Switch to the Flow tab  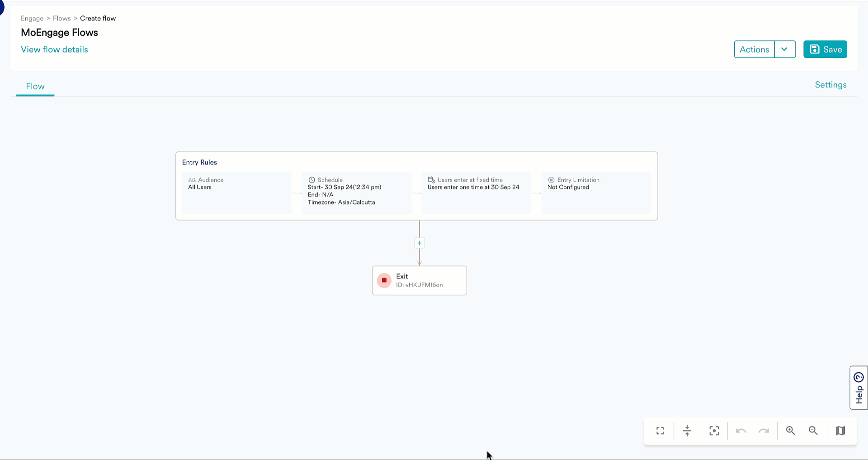pos(35,86)
